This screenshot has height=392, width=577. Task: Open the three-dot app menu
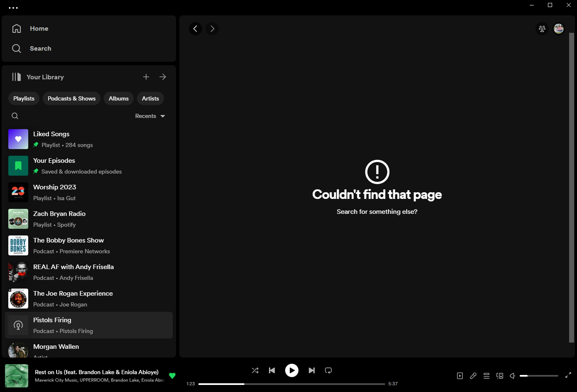[13, 7]
